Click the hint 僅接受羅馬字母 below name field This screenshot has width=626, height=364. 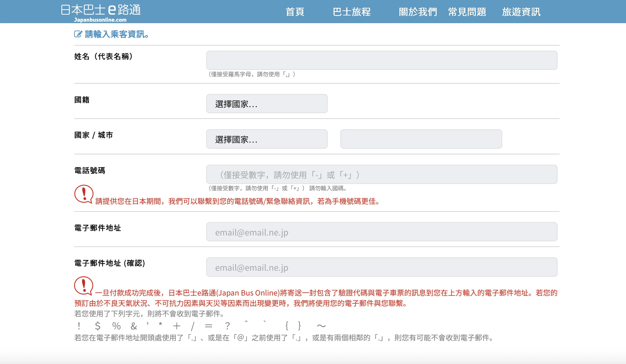coord(252,74)
